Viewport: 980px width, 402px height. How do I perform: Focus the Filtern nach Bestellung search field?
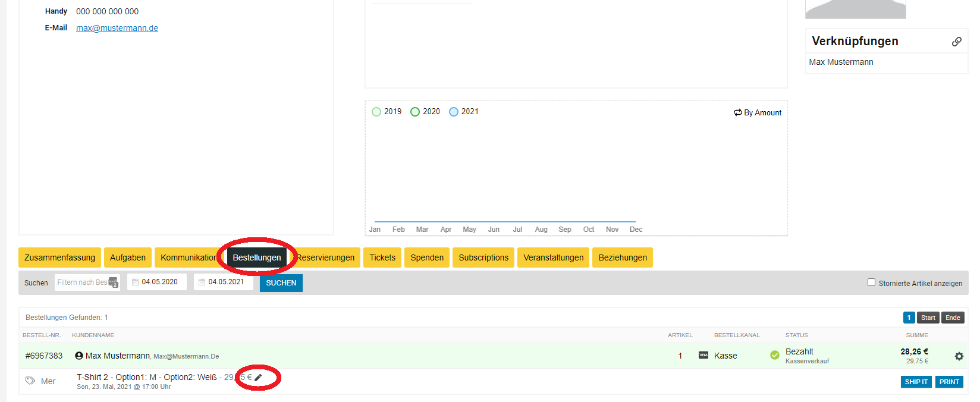[83, 282]
